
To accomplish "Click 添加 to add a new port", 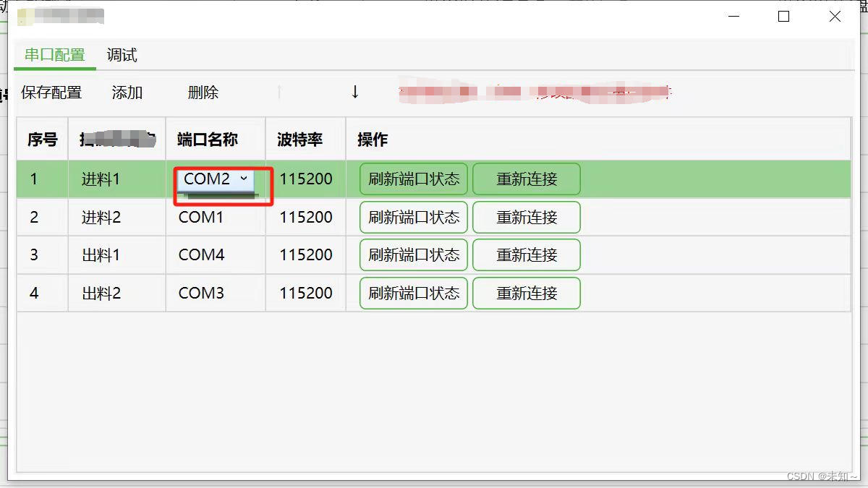I will click(127, 92).
